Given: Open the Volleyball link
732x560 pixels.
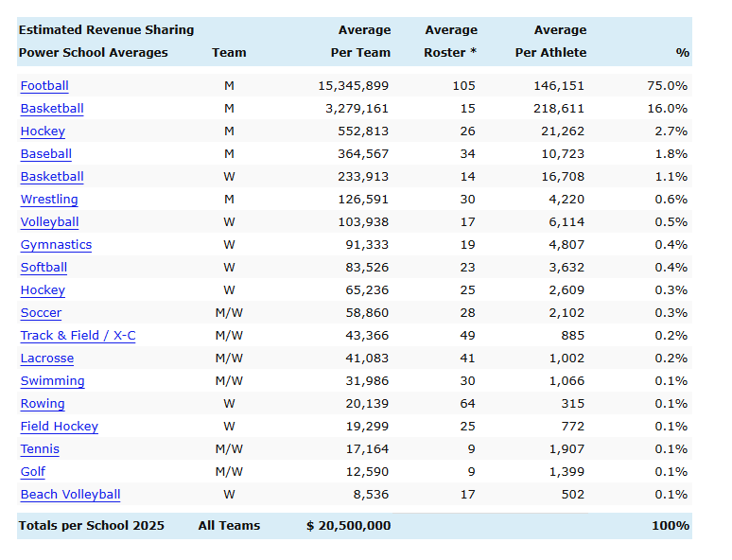Looking at the screenshot, I should point(49,222).
